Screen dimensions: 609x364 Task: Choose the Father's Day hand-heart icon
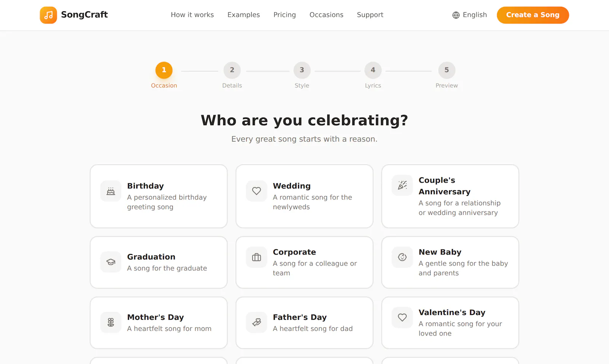point(257,323)
